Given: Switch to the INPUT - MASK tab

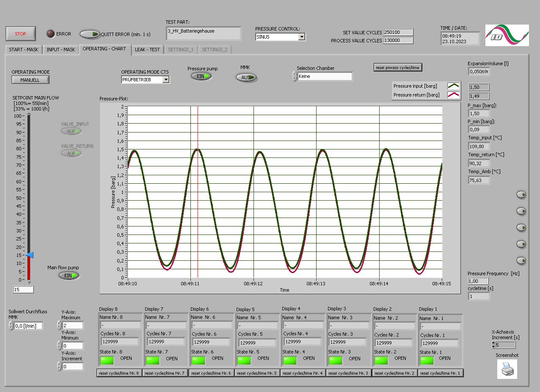Looking at the screenshot, I should (61, 50).
